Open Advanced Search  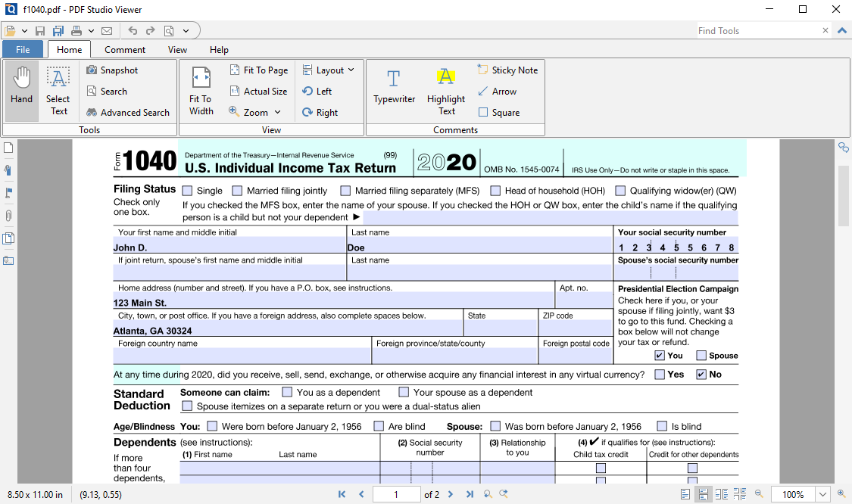(x=128, y=113)
